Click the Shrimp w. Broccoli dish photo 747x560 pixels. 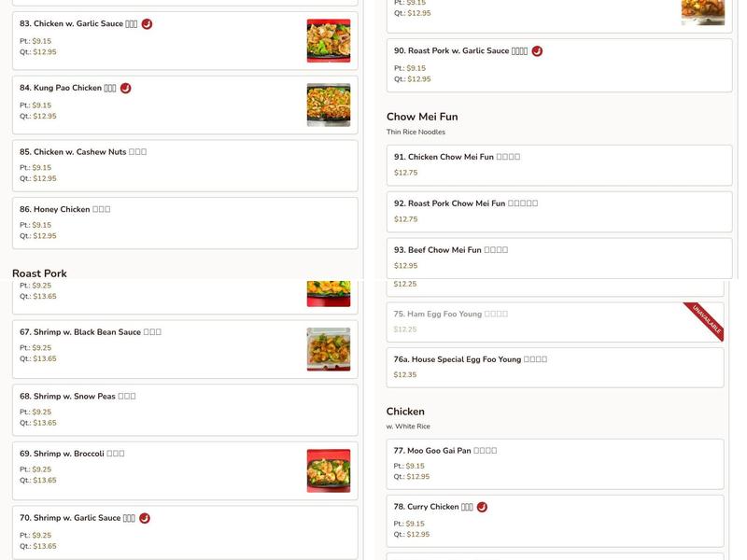pos(329,470)
